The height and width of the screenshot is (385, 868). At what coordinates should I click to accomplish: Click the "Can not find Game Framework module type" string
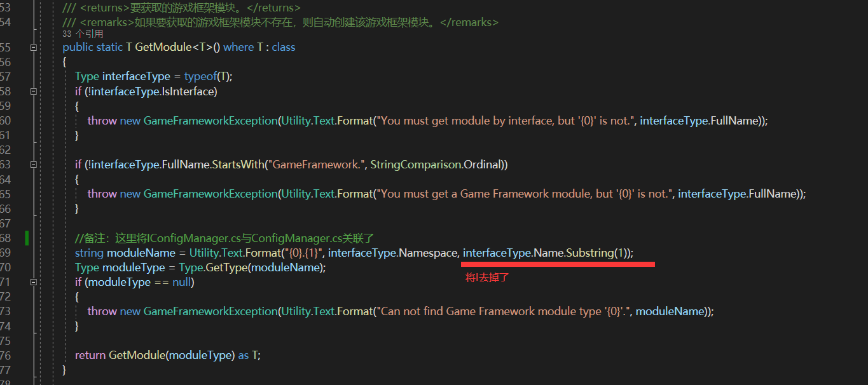(x=502, y=311)
